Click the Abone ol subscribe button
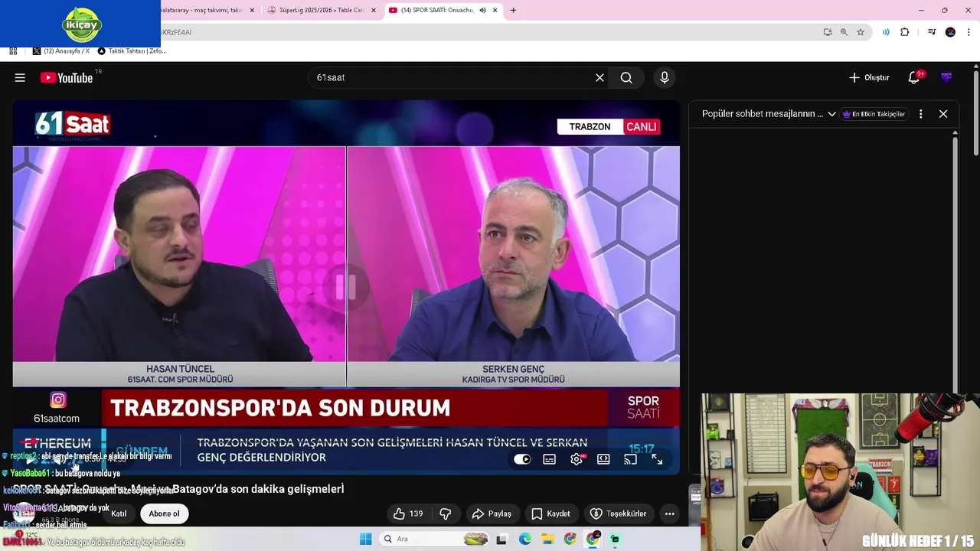The image size is (980, 551). pyautogui.click(x=164, y=514)
